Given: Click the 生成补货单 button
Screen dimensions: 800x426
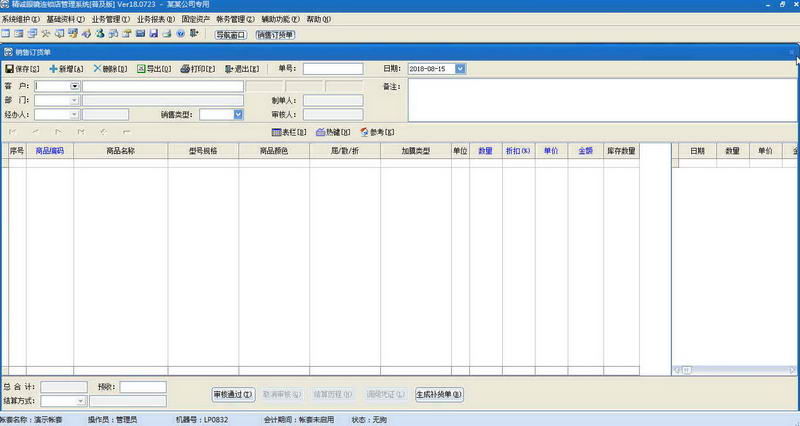Looking at the screenshot, I should point(439,394).
